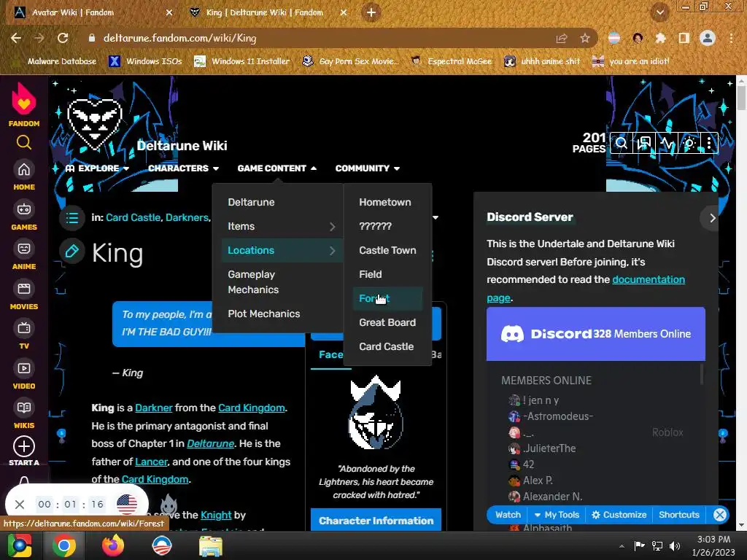Select Hometown location

(385, 203)
